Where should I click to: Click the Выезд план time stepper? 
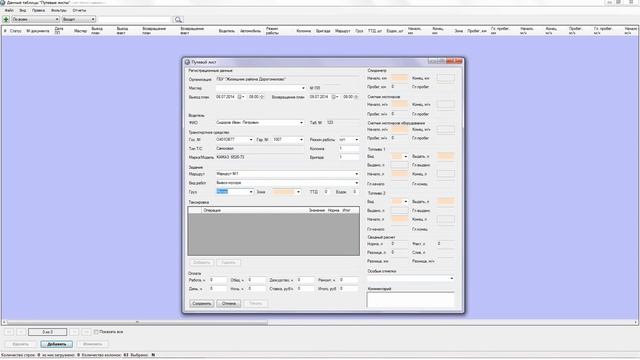[262, 97]
